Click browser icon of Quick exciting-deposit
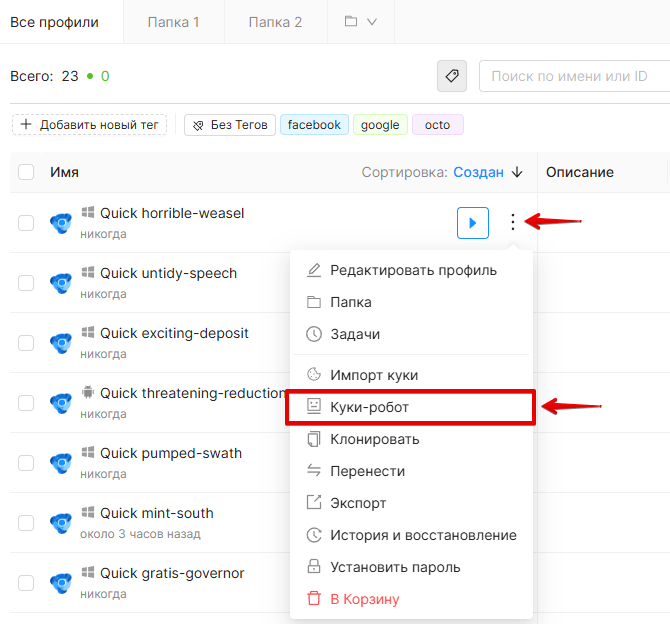 coord(61,343)
